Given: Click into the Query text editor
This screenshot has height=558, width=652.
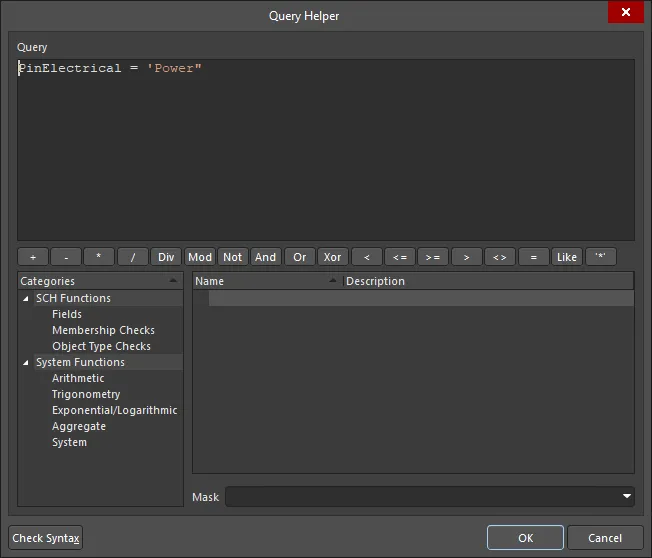Looking at the screenshot, I should click(326, 150).
